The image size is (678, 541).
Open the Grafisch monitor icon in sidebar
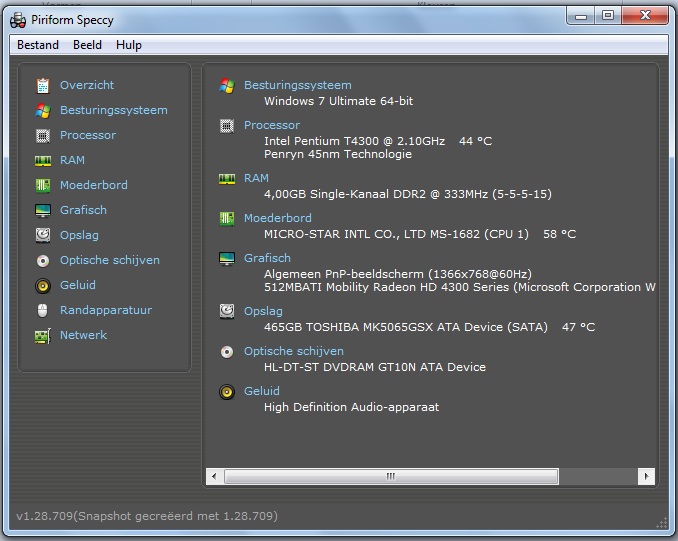43,210
